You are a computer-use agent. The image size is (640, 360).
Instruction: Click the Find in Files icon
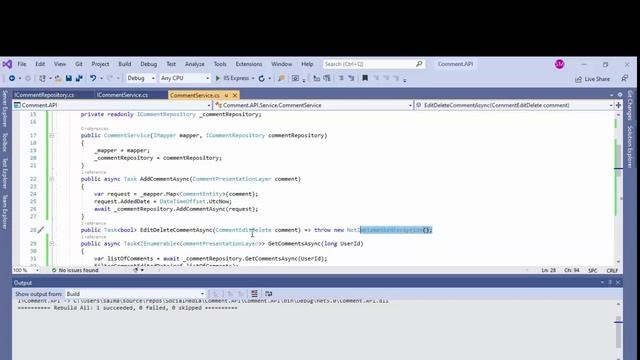(281, 78)
